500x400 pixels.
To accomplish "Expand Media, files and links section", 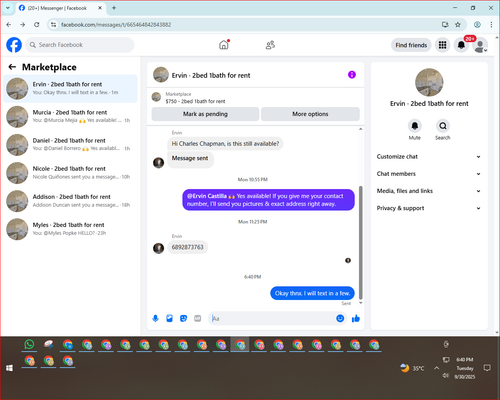I will coord(429,191).
